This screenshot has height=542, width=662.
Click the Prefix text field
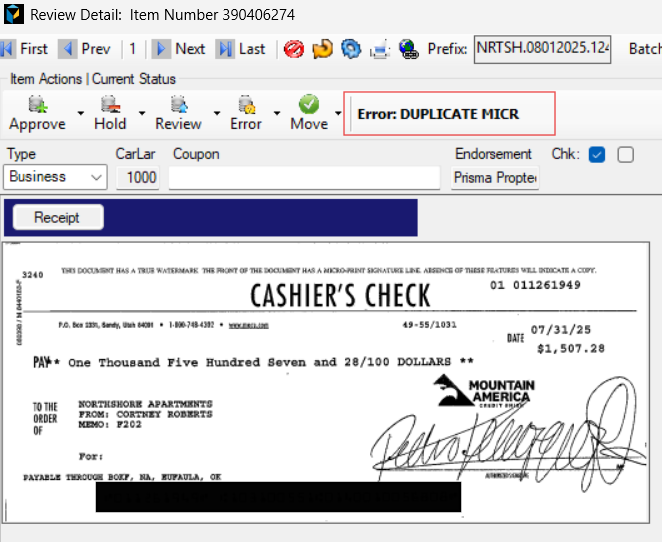coord(542,49)
